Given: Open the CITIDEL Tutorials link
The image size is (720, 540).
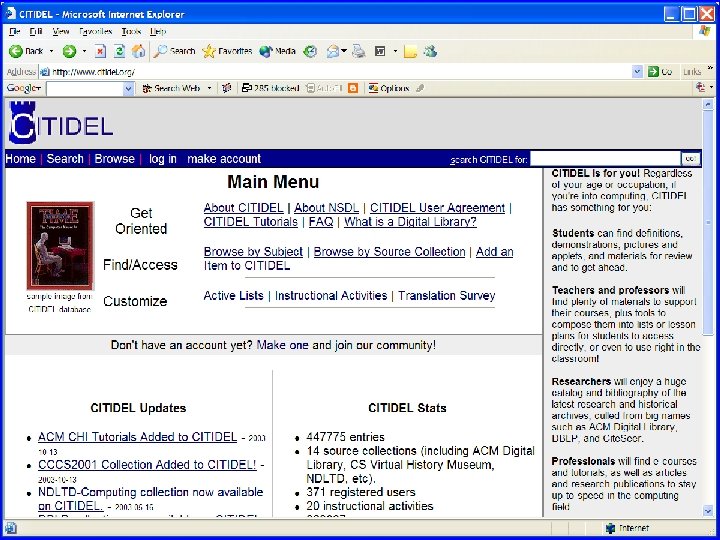Looking at the screenshot, I should 251,222.
